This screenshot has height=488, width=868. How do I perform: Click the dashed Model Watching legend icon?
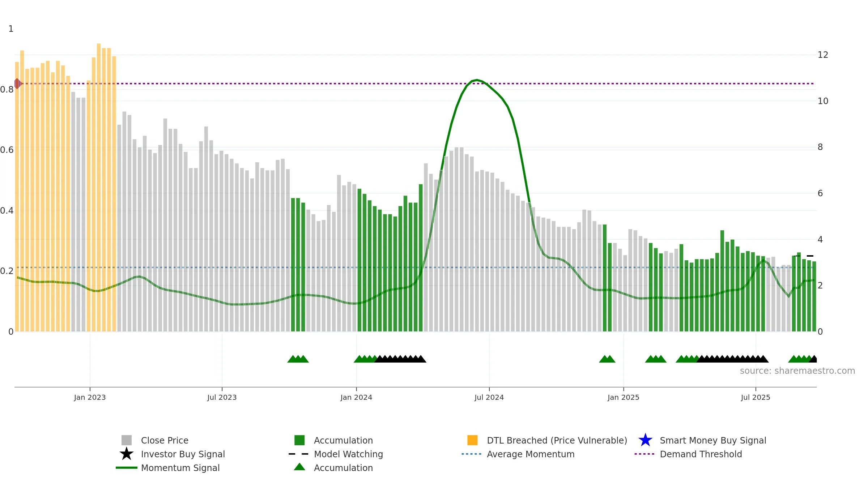click(x=299, y=454)
